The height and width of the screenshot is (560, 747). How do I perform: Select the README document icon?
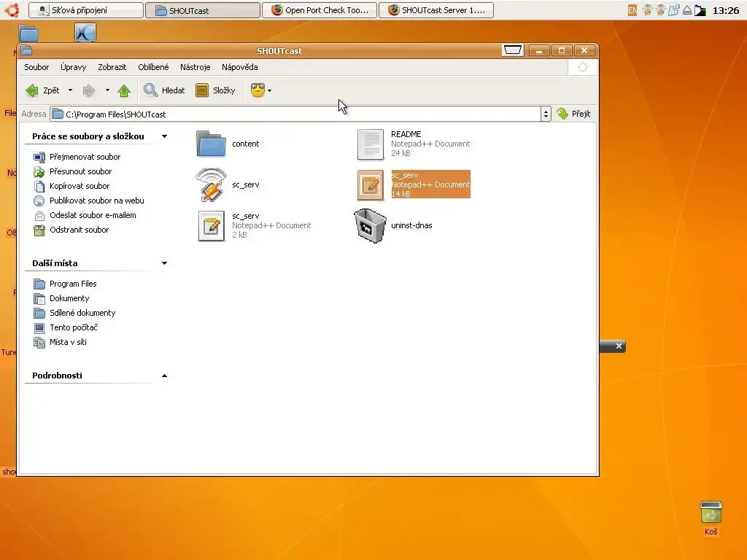tap(371, 144)
